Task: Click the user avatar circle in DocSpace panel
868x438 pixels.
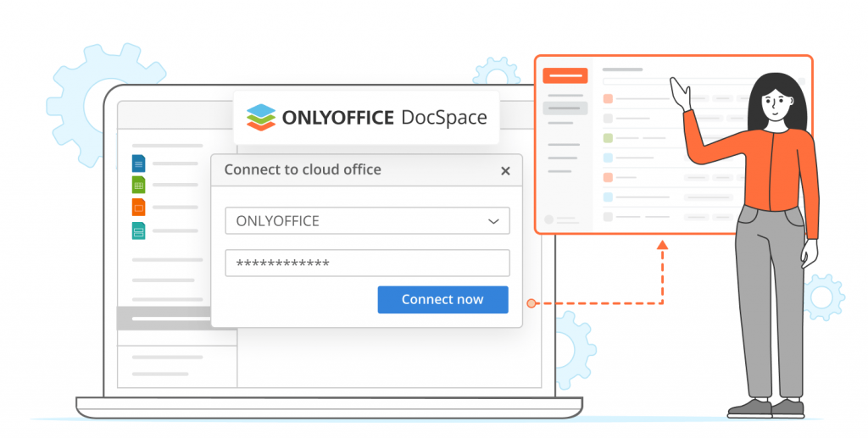Action: tap(548, 219)
